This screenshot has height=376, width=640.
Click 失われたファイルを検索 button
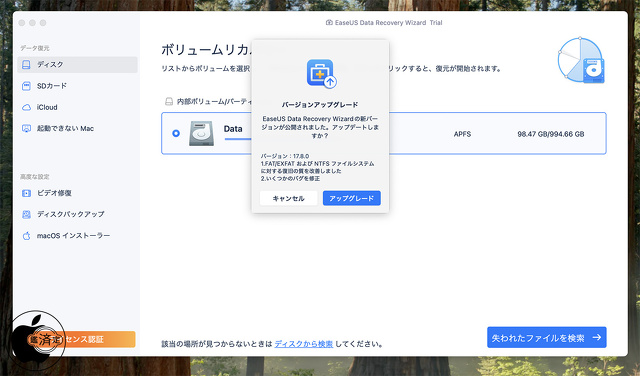(547, 338)
